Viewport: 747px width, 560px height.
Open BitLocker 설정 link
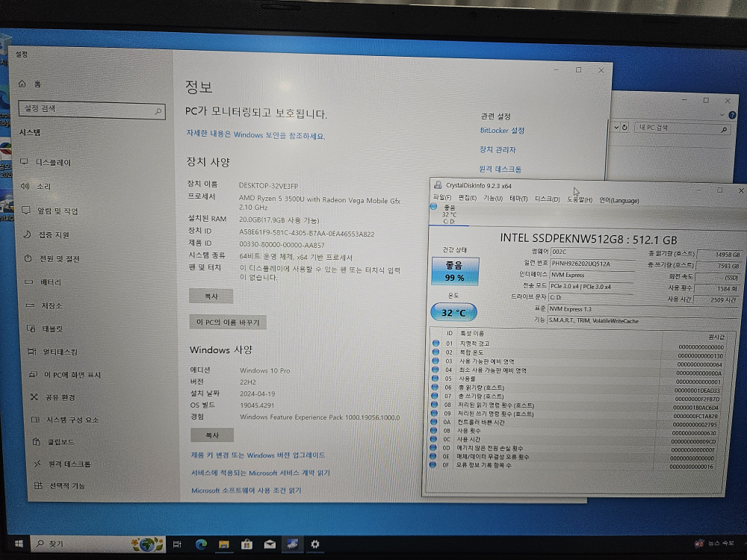click(502, 130)
